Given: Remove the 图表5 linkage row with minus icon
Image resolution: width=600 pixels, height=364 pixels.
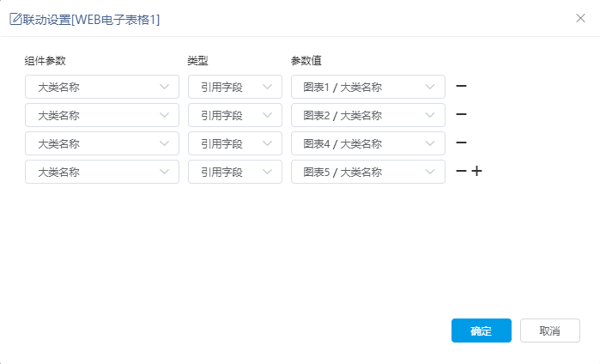Looking at the screenshot, I should [461, 171].
